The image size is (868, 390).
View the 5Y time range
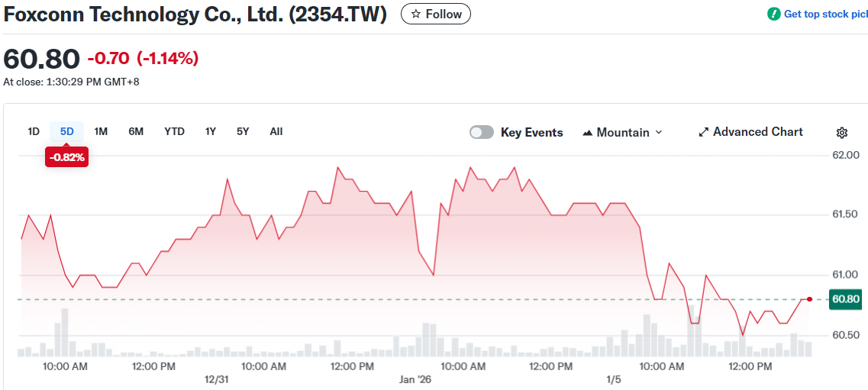(243, 131)
